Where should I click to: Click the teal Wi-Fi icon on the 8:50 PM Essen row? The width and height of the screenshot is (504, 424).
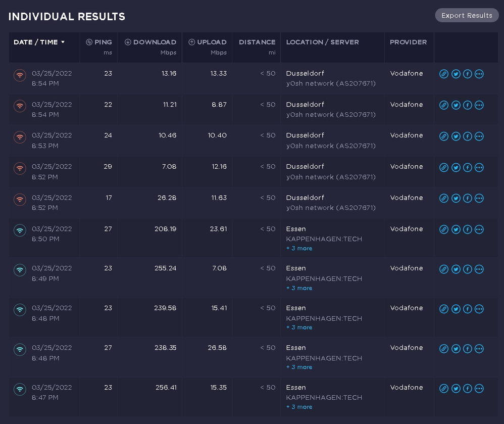click(20, 230)
